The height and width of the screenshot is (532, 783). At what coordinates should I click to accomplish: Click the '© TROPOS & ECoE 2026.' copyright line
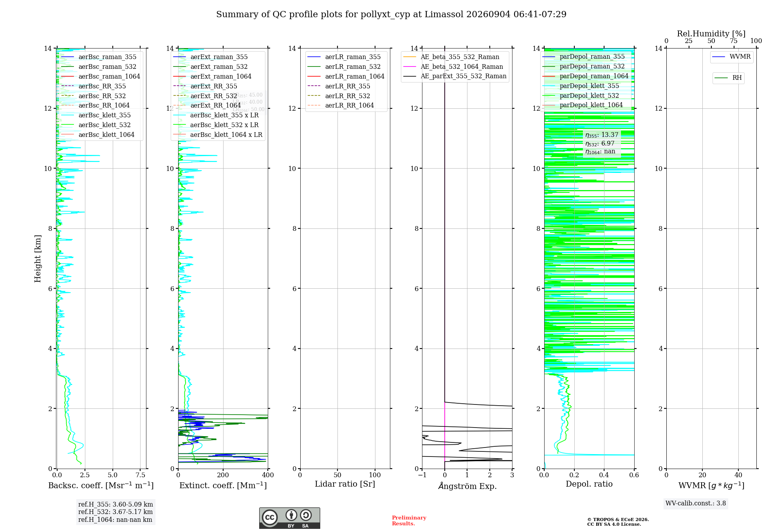click(618, 519)
